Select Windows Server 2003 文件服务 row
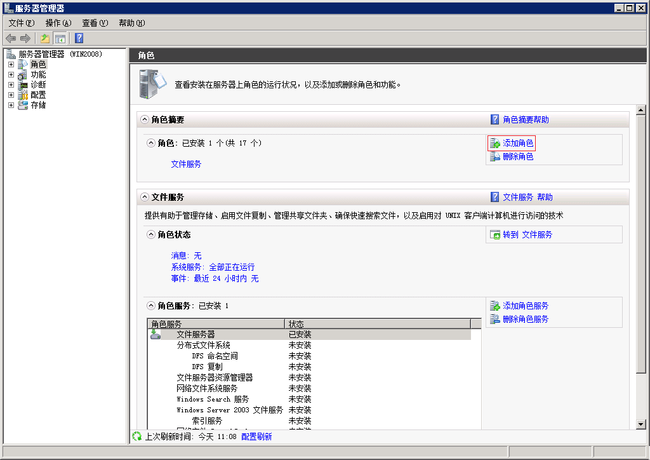Image resolution: width=650 pixels, height=460 pixels. point(309,410)
